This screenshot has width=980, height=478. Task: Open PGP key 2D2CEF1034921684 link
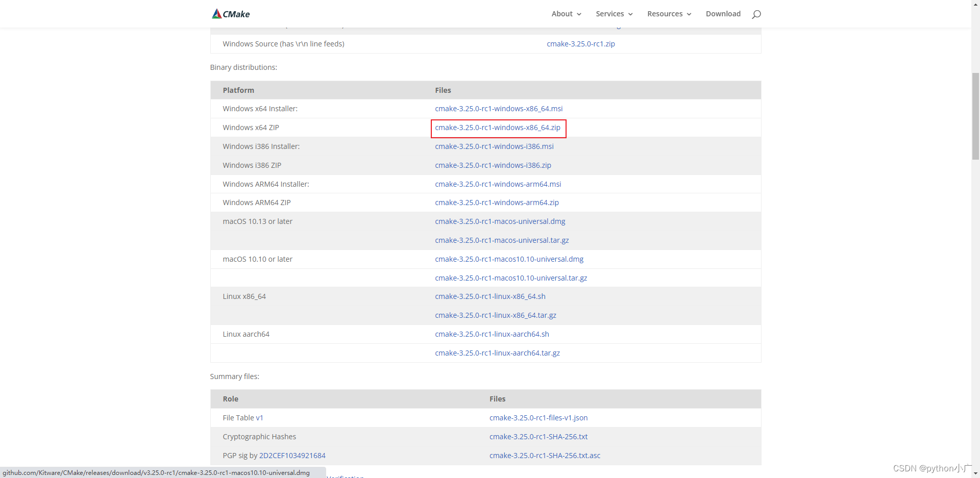coord(292,456)
